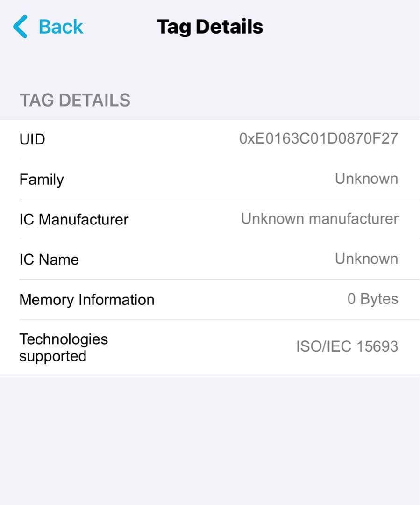Click the bold "Tag Details" page title
Image resolution: width=420 pixels, height=505 pixels.
point(210,27)
